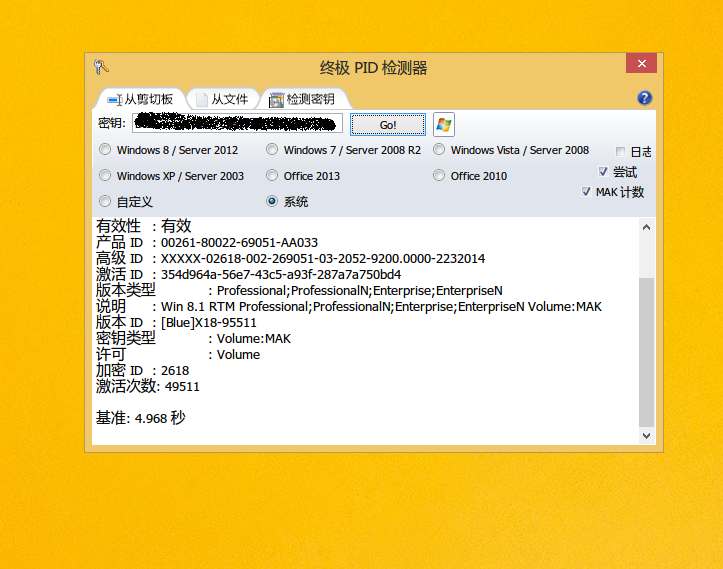Choose the Office 2013 radio button
723x569 pixels.
pos(272,175)
